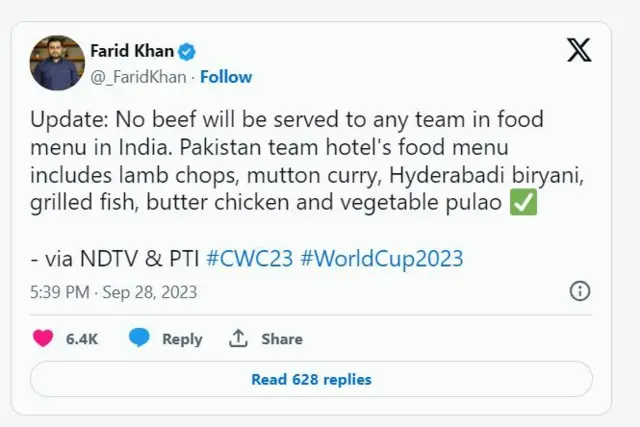
Task: Click the 6.4K likes count
Action: [x=82, y=339]
